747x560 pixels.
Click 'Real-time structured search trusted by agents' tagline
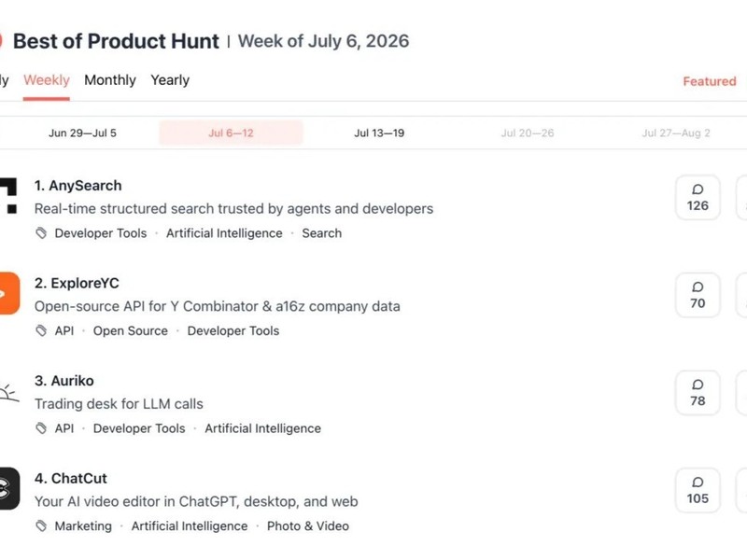pos(234,209)
